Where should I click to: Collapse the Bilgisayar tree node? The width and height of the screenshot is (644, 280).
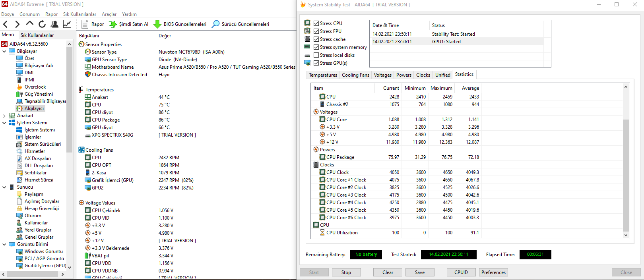[4, 51]
